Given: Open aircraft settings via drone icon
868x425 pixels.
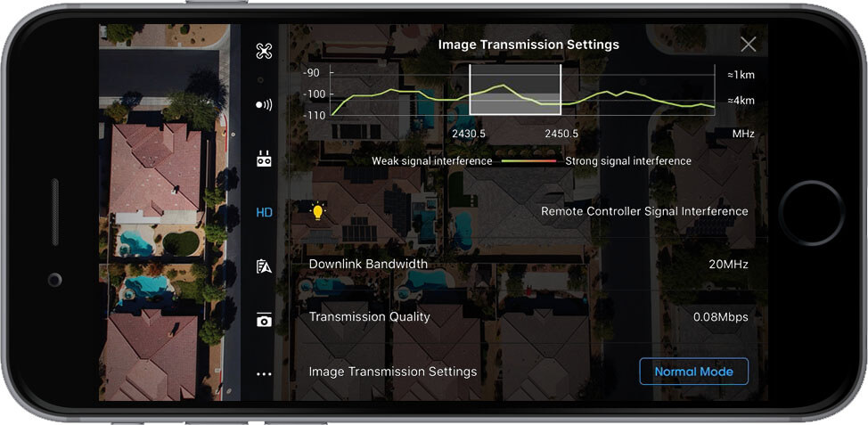Looking at the screenshot, I should 264,50.
